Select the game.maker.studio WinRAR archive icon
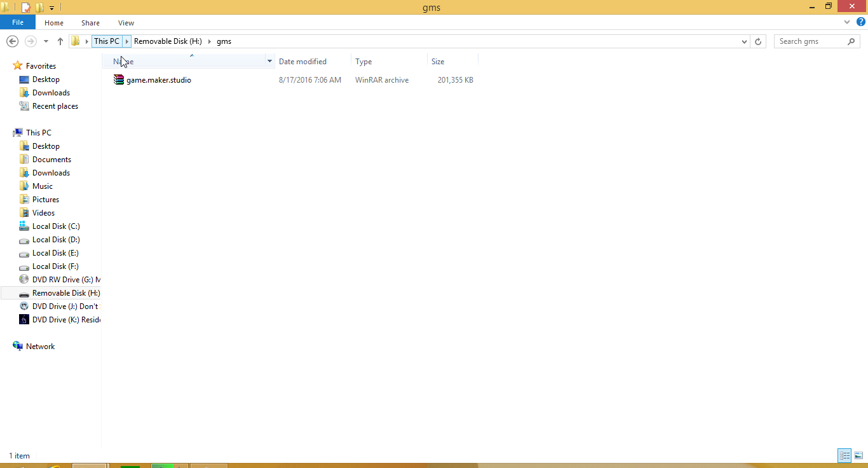The height and width of the screenshot is (468, 868). [x=119, y=80]
